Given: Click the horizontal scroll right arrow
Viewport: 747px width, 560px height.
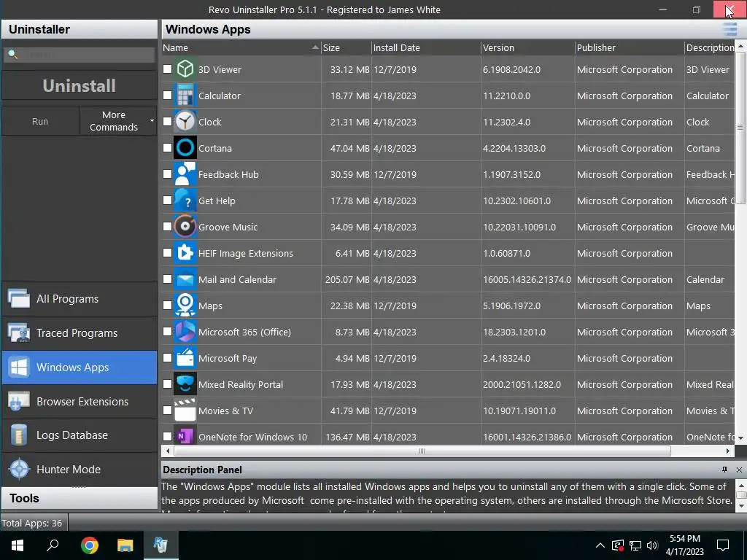Looking at the screenshot, I should [727, 451].
